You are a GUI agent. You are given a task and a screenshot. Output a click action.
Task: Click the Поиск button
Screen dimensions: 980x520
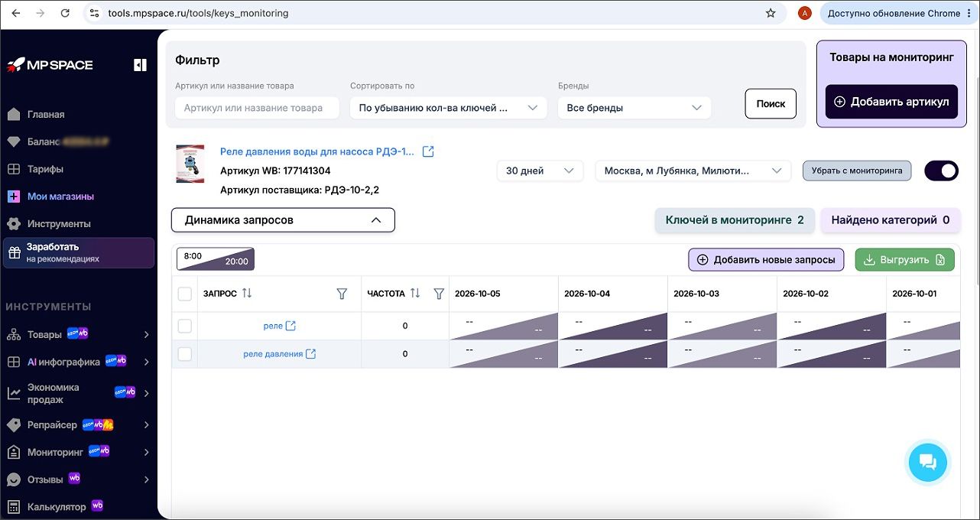[x=771, y=104]
